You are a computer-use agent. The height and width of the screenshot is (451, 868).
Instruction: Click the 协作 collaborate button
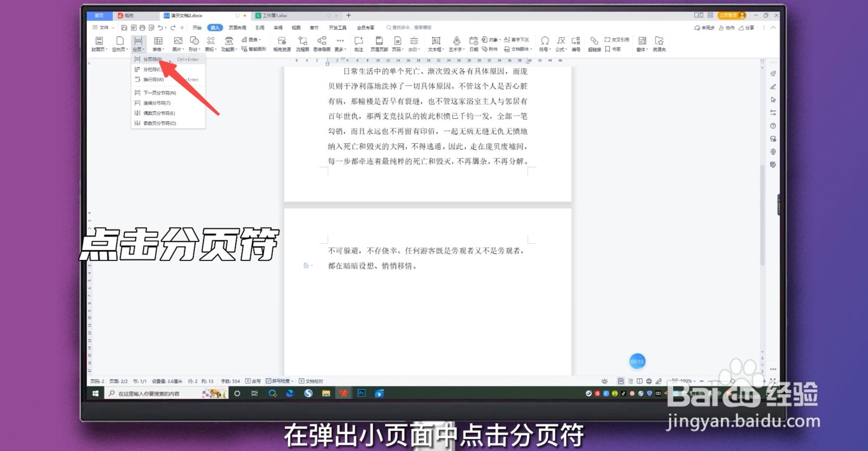(x=726, y=28)
